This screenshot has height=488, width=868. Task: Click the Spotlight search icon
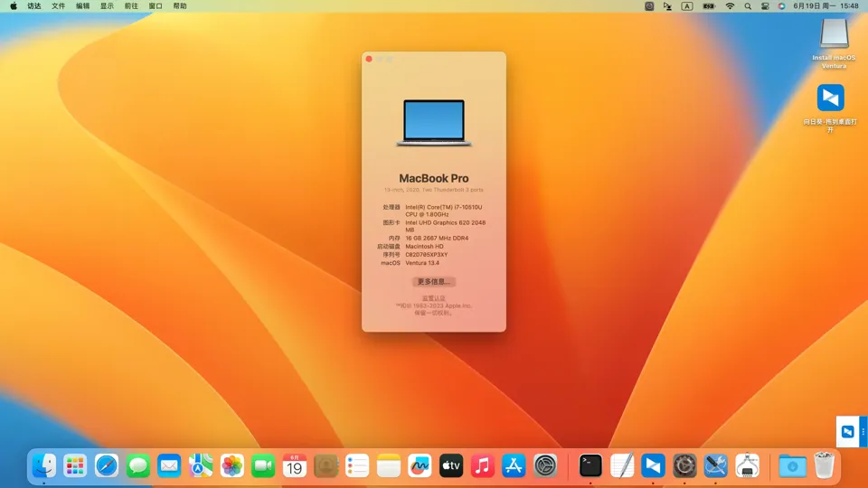click(x=748, y=6)
